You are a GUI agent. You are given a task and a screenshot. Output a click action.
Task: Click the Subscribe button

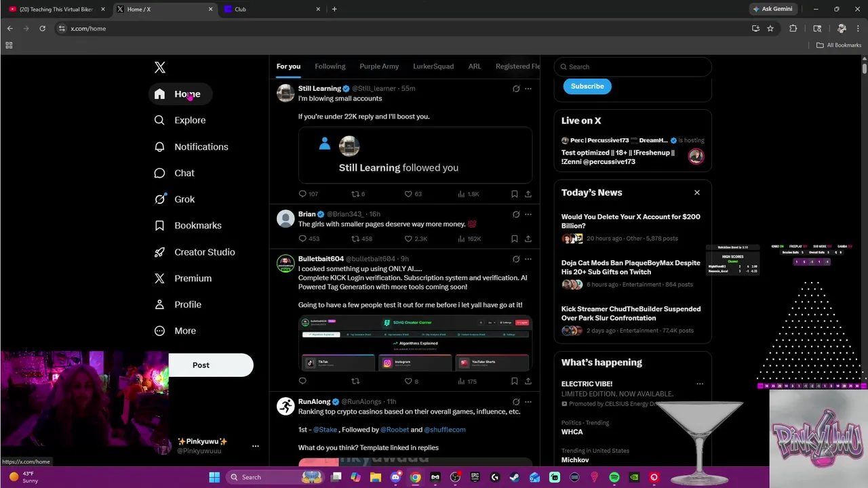(x=587, y=86)
